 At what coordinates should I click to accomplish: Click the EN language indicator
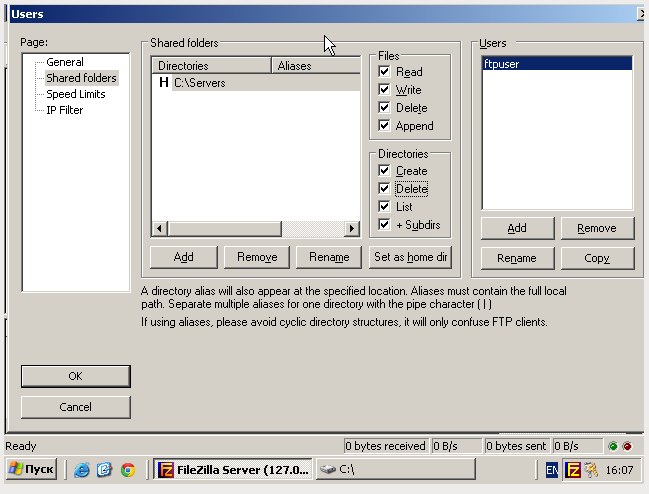pos(553,469)
